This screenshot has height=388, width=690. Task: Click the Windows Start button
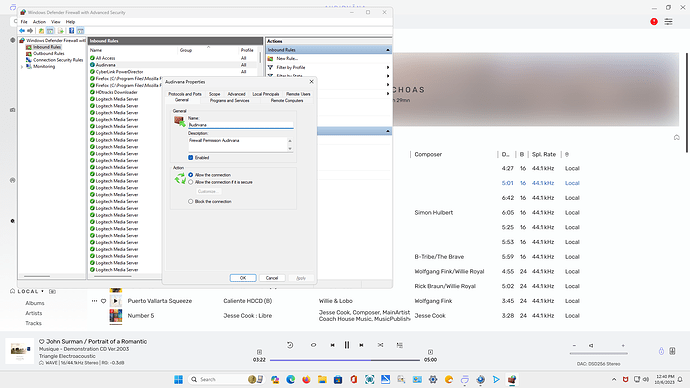pyautogui.click(x=178, y=379)
